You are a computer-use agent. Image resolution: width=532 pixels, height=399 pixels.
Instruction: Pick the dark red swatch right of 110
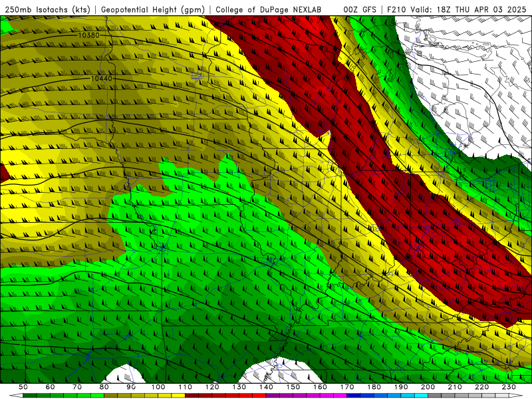click(x=192, y=396)
